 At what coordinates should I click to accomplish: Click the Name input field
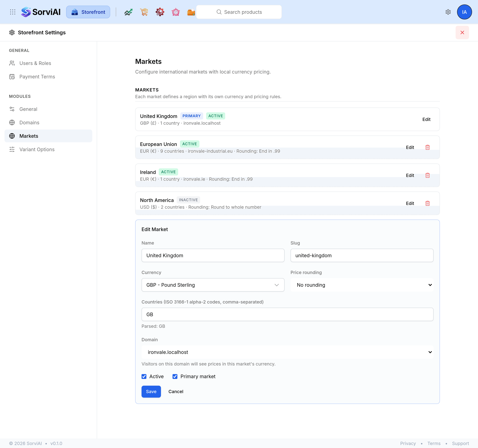pyautogui.click(x=213, y=255)
